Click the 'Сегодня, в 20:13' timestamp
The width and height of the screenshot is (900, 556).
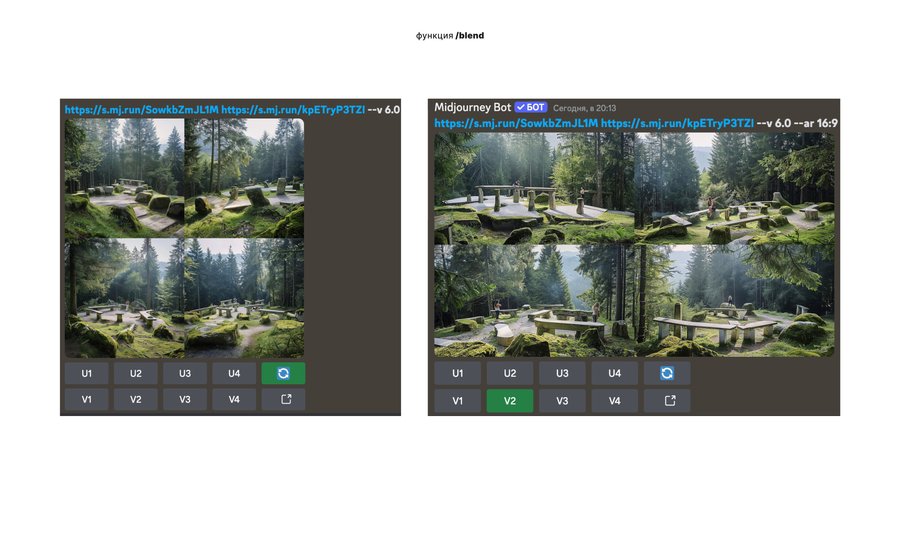584,108
